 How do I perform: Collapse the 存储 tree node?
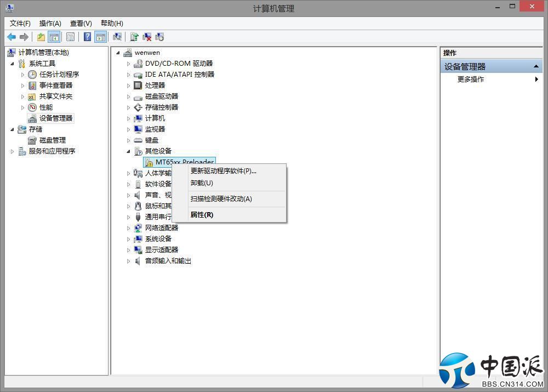(x=12, y=129)
